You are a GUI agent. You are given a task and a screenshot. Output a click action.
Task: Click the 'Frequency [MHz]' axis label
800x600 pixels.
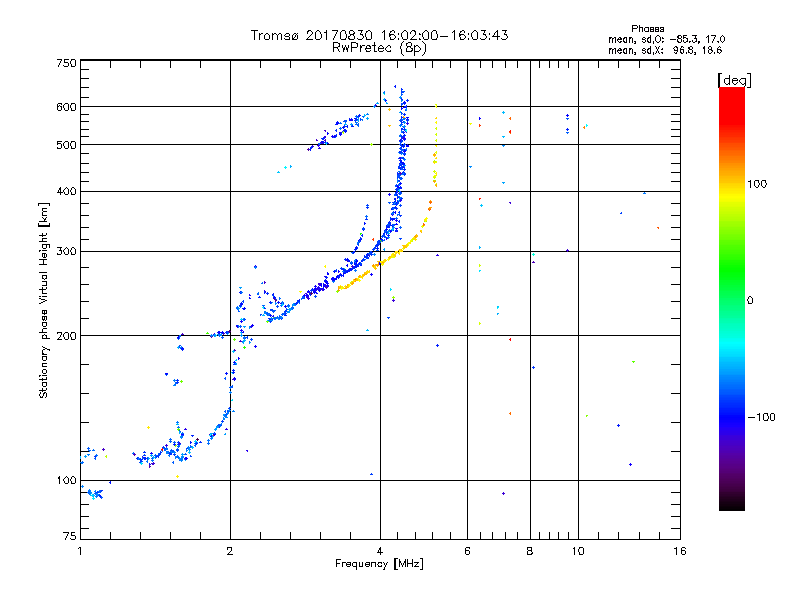click(x=379, y=564)
